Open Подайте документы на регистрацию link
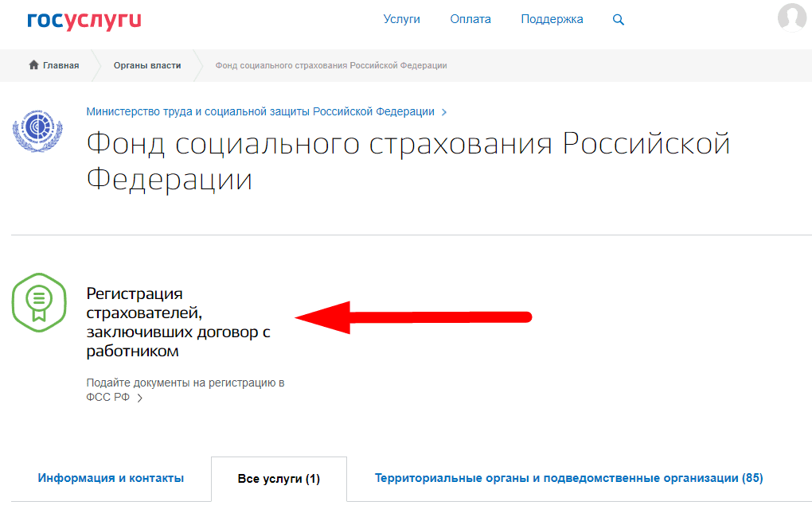The height and width of the screenshot is (509, 812). pyautogui.click(x=185, y=390)
